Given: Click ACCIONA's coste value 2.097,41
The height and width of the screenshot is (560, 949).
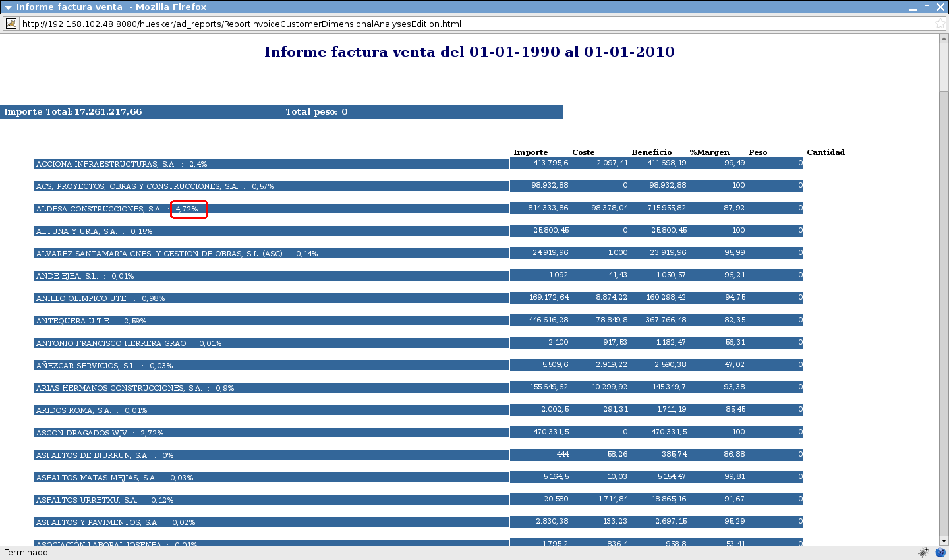Looking at the screenshot, I should point(612,163).
